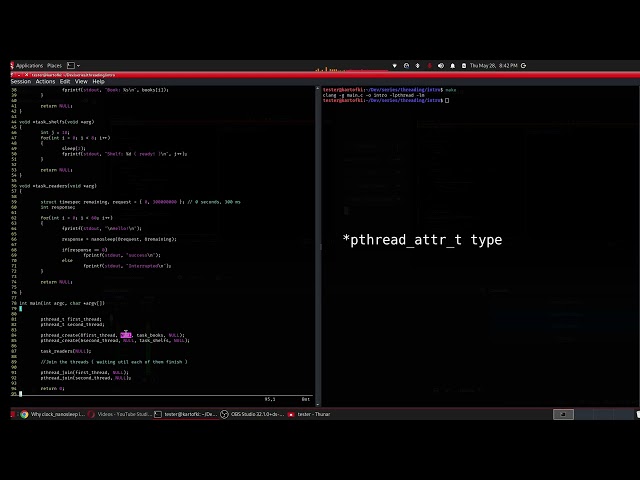Image resolution: width=640 pixels, height=480 pixels.
Task: Open the Edit menu
Action: (65, 82)
